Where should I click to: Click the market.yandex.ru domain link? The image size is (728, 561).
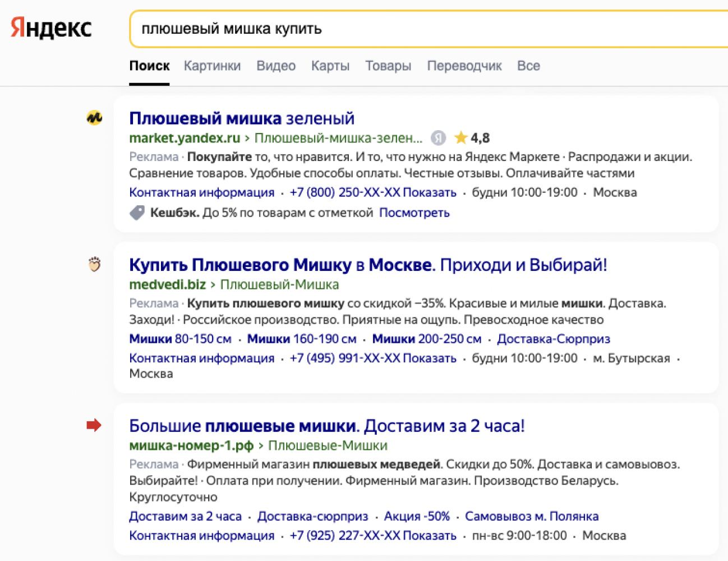tap(185, 138)
